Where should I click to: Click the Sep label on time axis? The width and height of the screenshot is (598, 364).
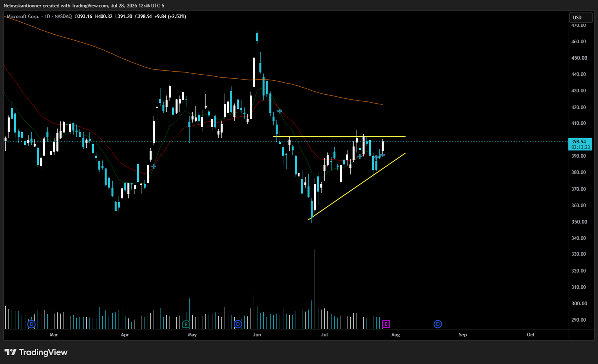pos(463,335)
